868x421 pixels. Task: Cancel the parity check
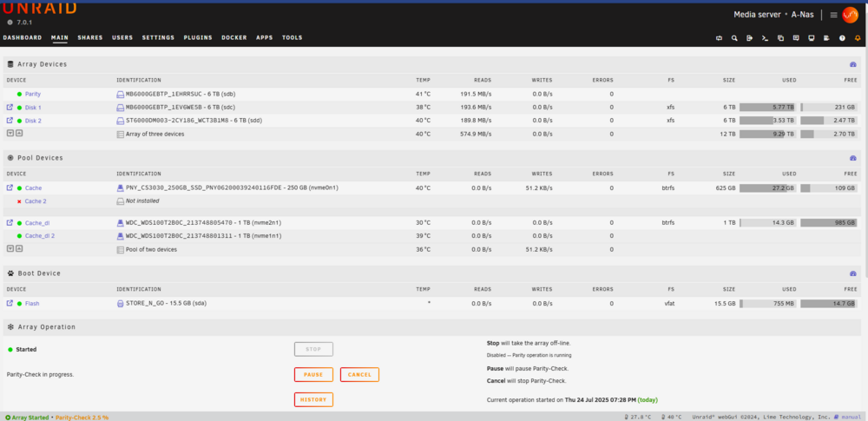click(360, 374)
